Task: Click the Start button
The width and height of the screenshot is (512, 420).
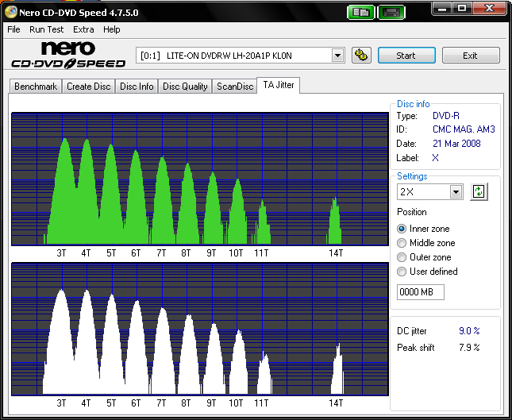Action: pos(406,56)
